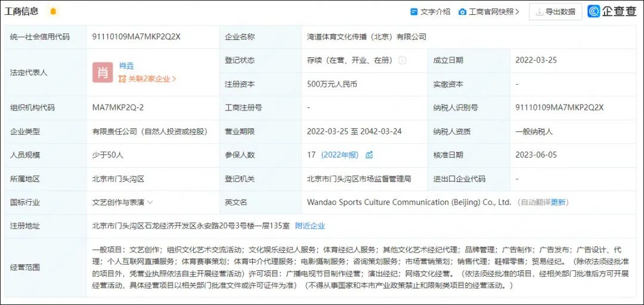Click the camera icon for 工商官网快照
The image size is (644, 305).
pos(462,11)
